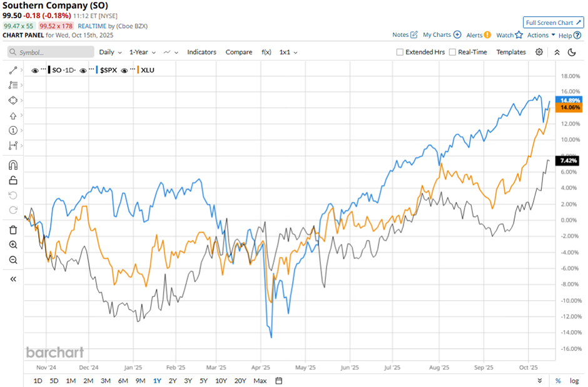The width and height of the screenshot is (588, 387).
Task: Open chart Templates
Action: [x=511, y=52]
